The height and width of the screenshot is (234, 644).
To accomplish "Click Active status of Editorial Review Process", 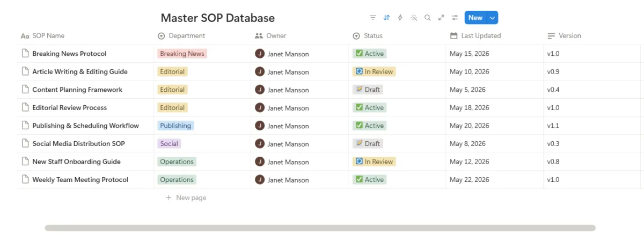I will 369,107.
